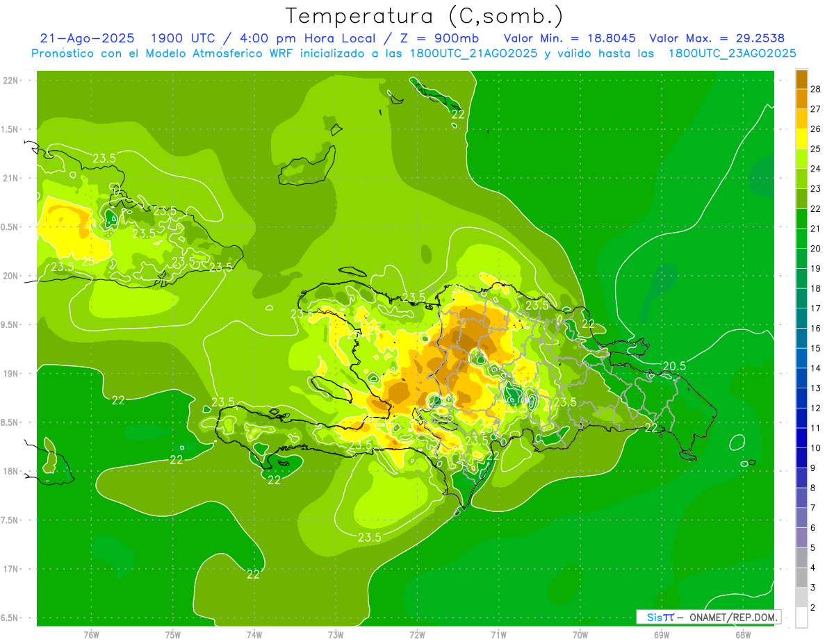Click the 21N latitude axis label
Image resolution: width=834 pixels, height=644 pixels.
point(11,178)
